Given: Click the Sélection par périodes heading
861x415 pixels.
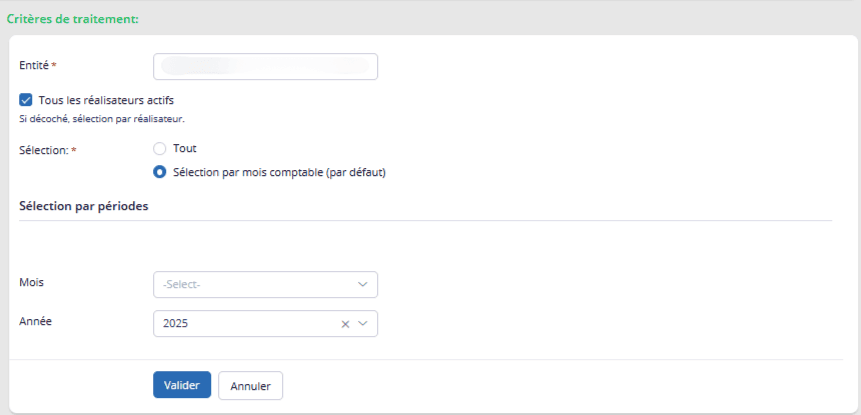Looking at the screenshot, I should tap(84, 206).
